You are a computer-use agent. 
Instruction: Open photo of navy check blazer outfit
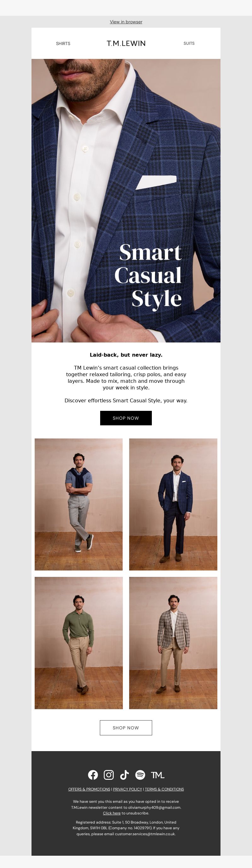pos(173,504)
